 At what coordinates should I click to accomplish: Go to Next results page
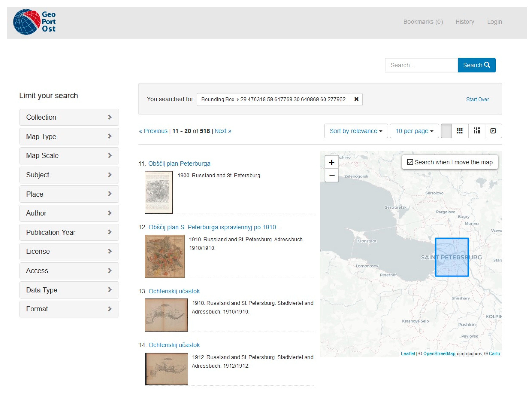tap(223, 131)
